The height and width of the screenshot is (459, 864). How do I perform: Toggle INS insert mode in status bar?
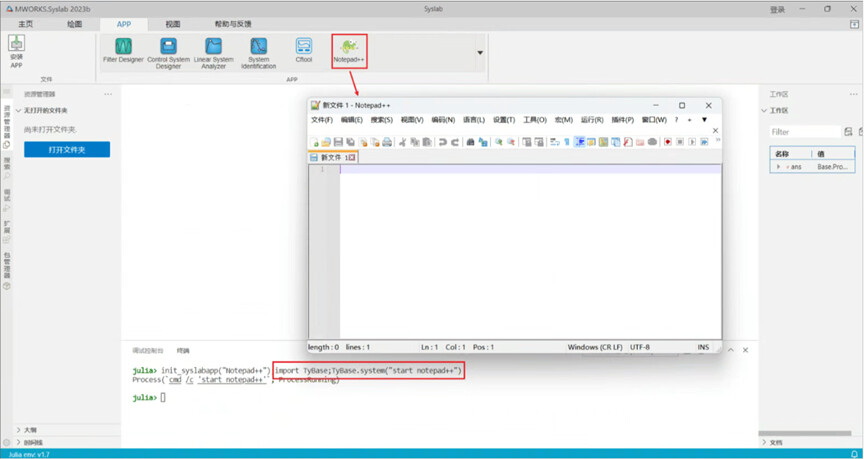pyautogui.click(x=703, y=347)
